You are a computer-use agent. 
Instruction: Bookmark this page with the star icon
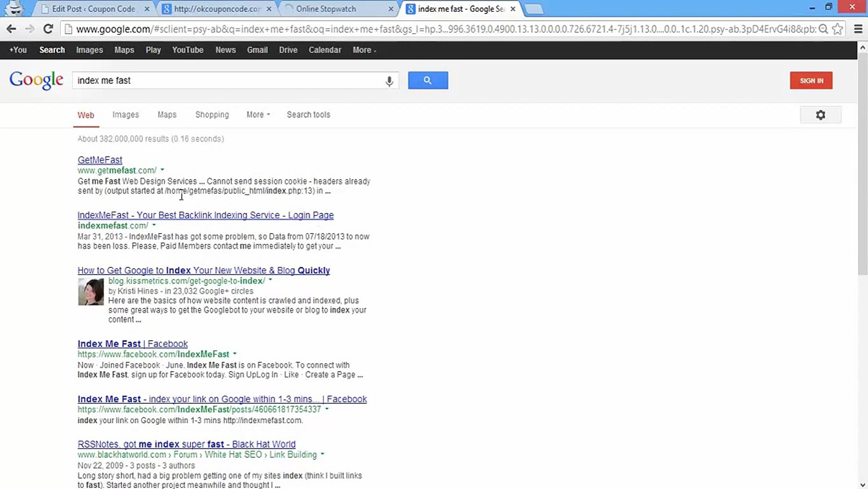(x=838, y=29)
